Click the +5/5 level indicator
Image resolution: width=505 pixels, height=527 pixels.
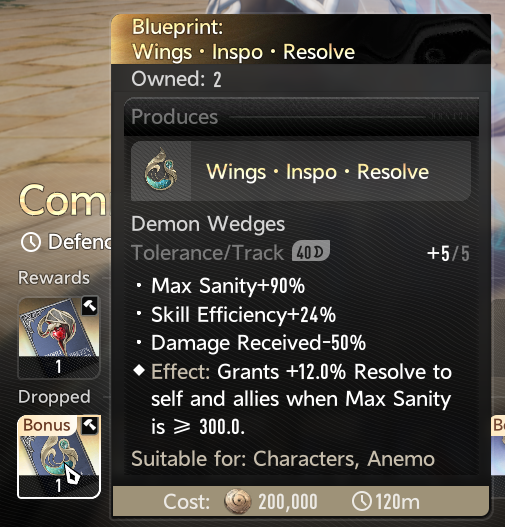[x=448, y=253]
